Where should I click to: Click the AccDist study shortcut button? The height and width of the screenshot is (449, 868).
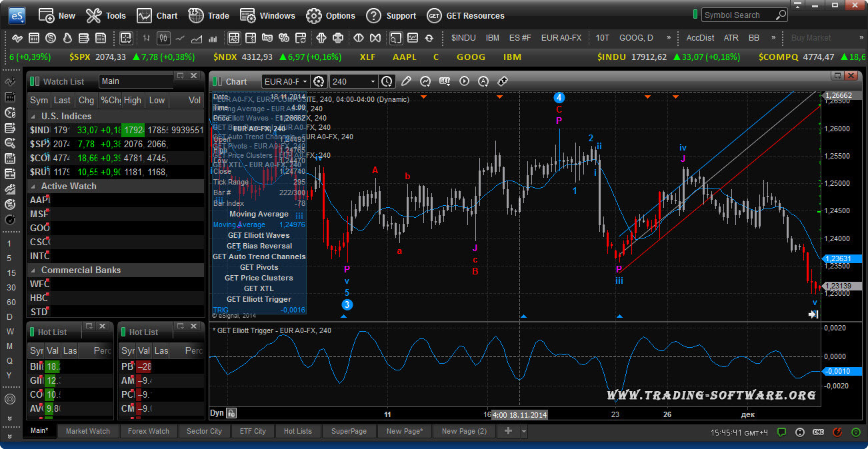point(700,38)
